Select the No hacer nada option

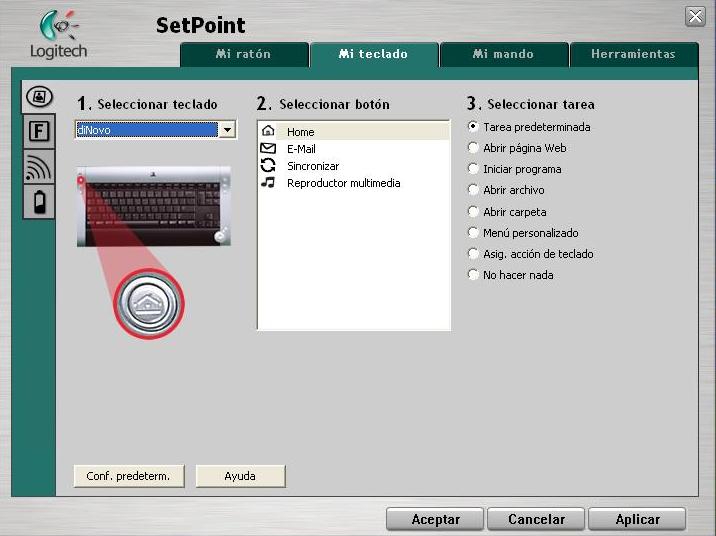[x=473, y=275]
